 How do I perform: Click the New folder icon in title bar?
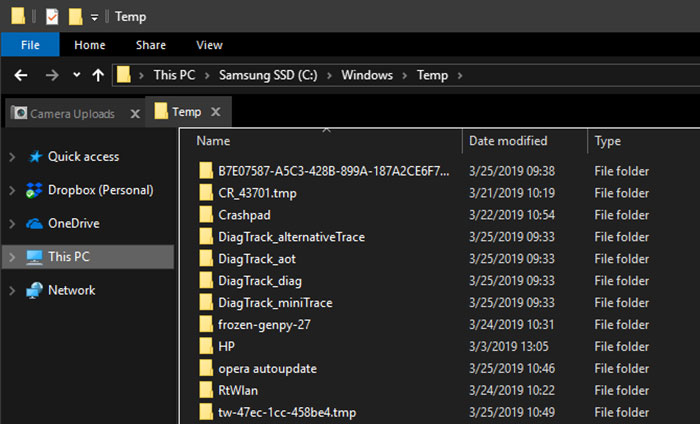click(x=75, y=16)
